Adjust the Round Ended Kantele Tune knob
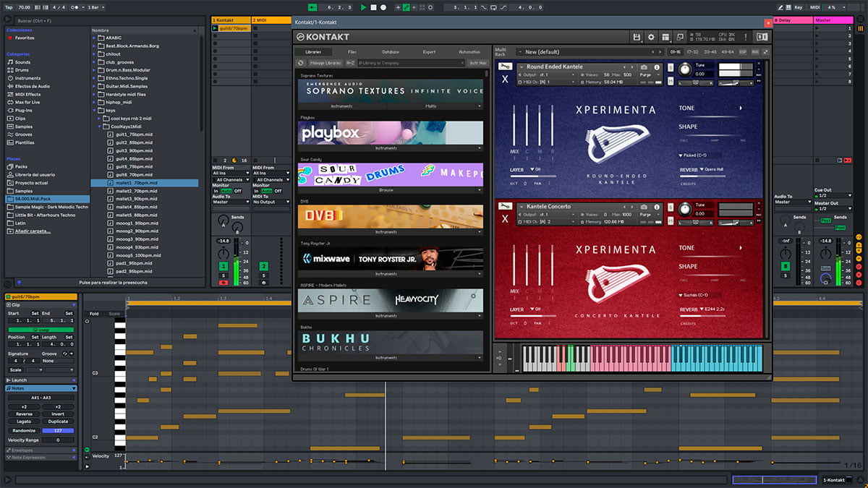 [x=684, y=69]
